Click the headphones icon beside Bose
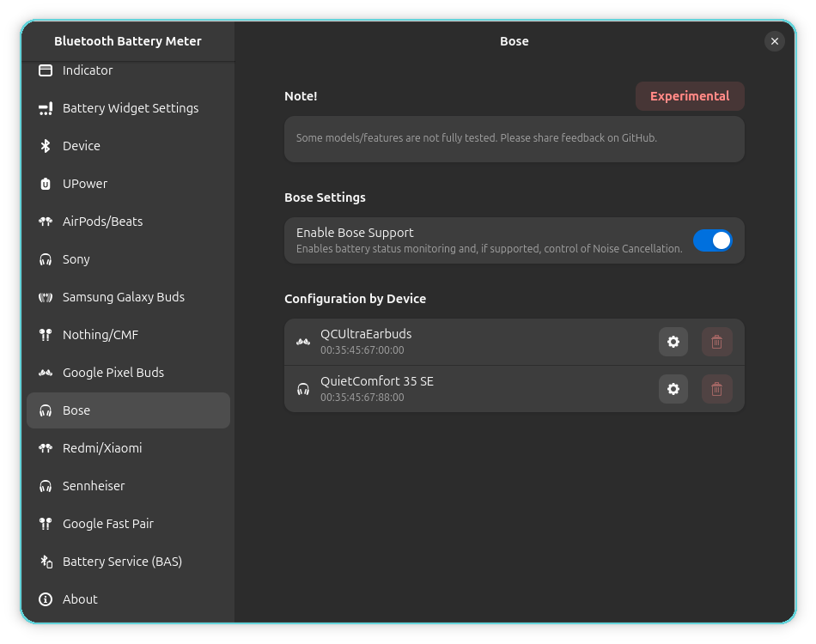Screen dimensions: 816x644 (x=46, y=410)
